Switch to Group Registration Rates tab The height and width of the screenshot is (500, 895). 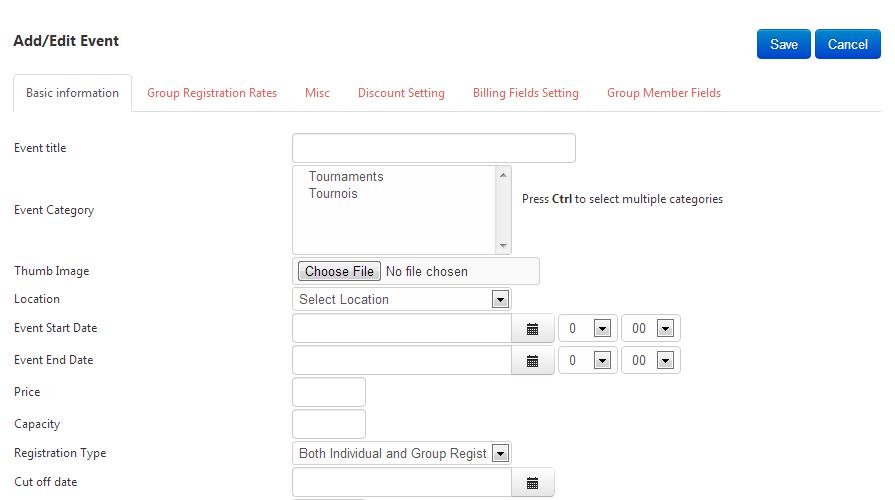coord(212,93)
